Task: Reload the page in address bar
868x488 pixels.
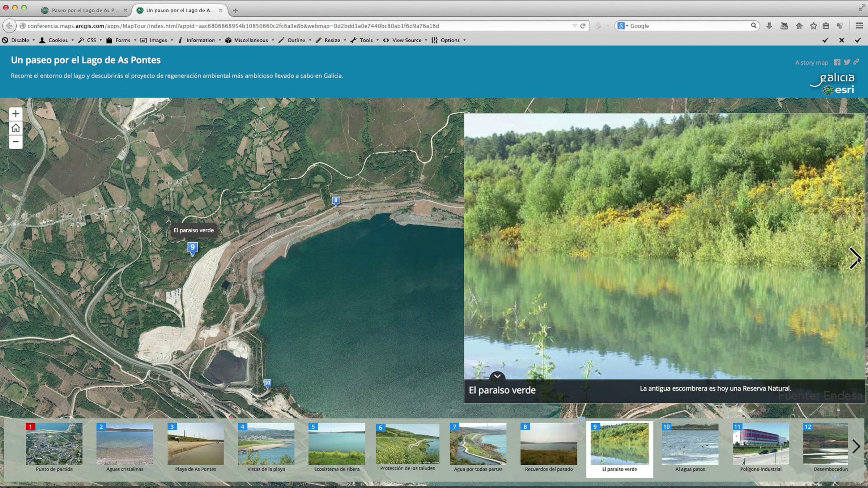Action: pos(583,26)
